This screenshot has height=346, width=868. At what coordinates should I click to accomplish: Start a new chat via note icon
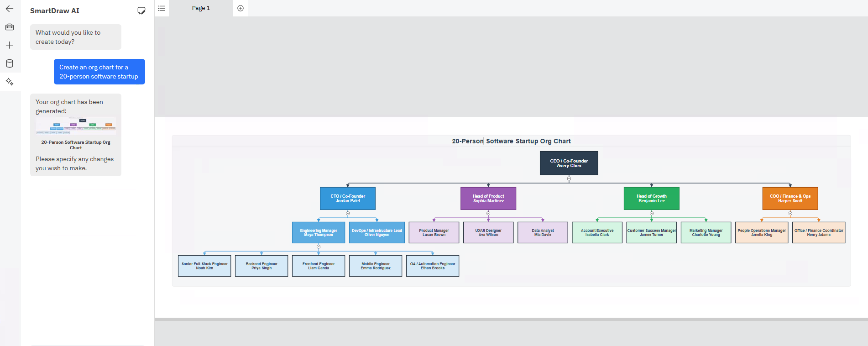[x=141, y=10]
